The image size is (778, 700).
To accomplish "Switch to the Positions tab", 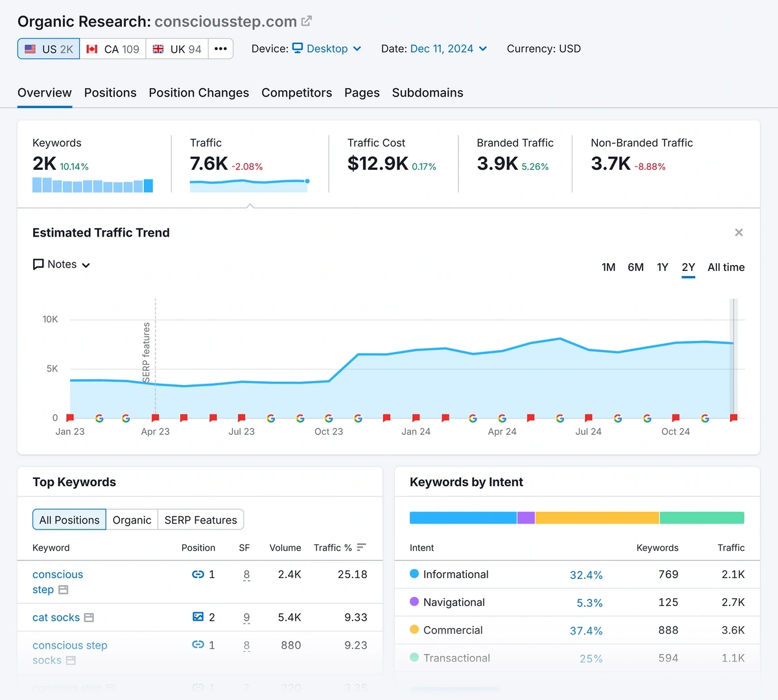I will tap(110, 93).
